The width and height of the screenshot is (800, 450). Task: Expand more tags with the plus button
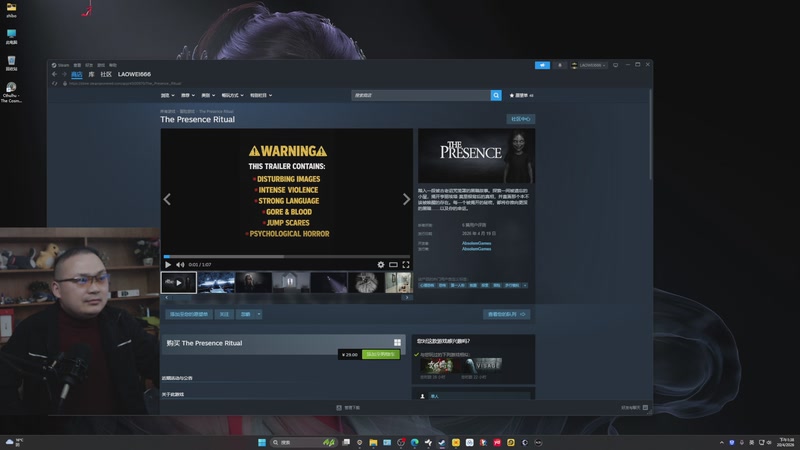(525, 285)
